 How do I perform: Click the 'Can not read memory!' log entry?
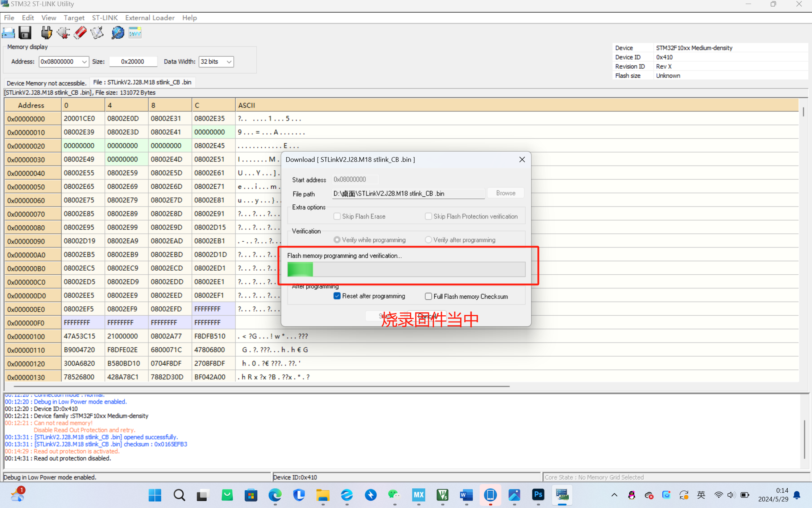tap(49, 423)
